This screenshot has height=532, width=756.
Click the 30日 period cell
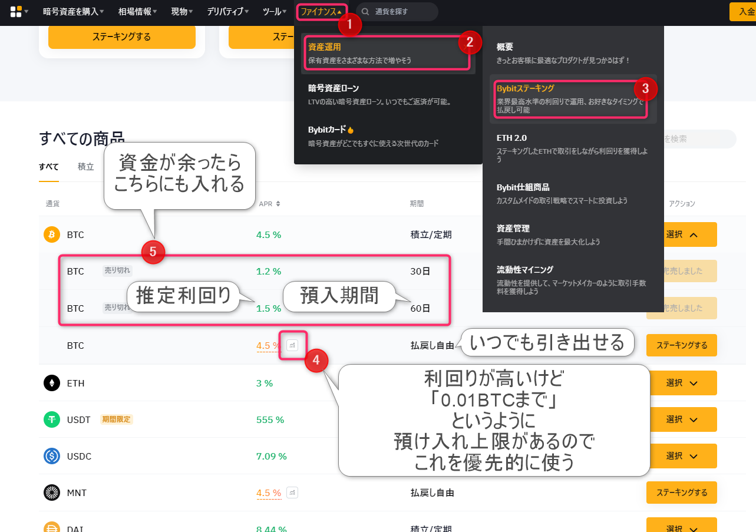click(x=420, y=272)
